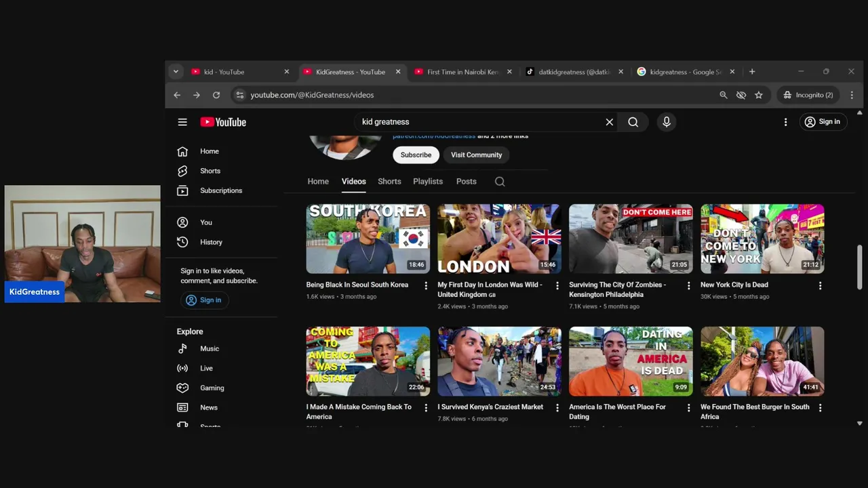Click the page vertical scrollbar thumb

click(860, 268)
